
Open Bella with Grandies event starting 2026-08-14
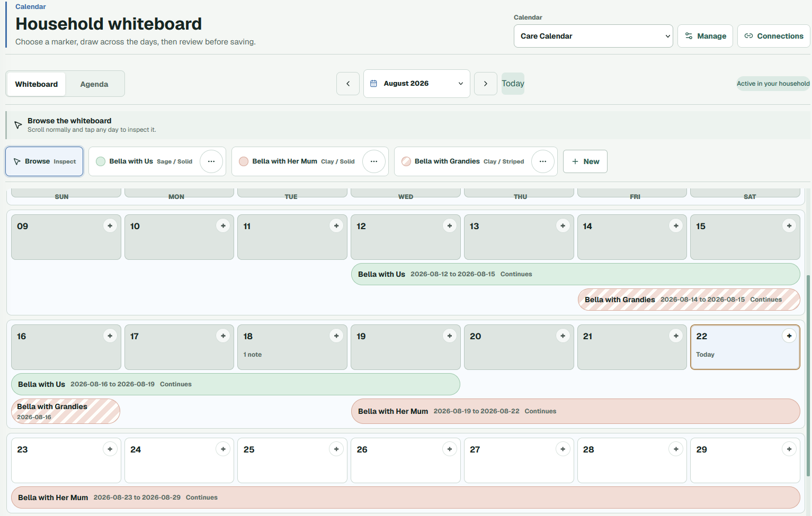point(689,300)
